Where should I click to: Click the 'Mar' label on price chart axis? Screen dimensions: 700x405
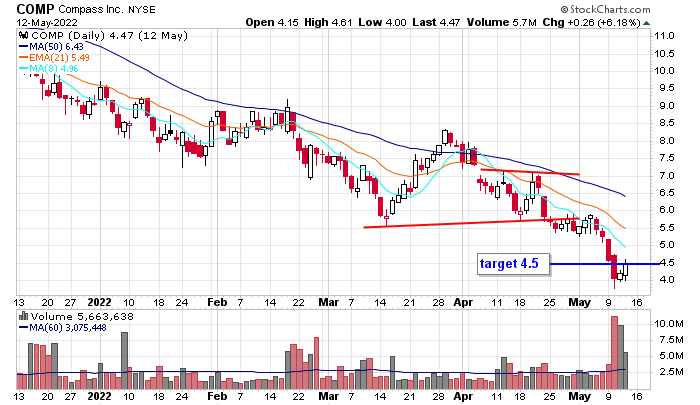(x=329, y=302)
